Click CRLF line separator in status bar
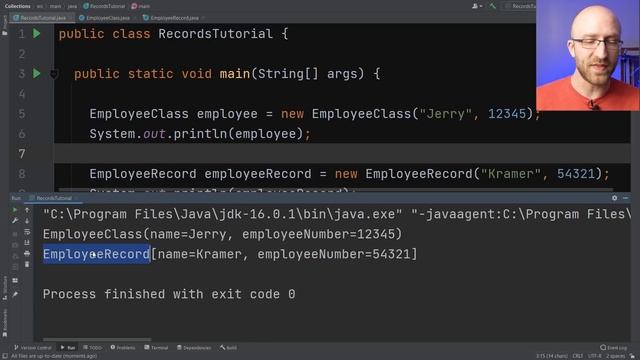This screenshot has height=360, width=640. tap(578, 356)
